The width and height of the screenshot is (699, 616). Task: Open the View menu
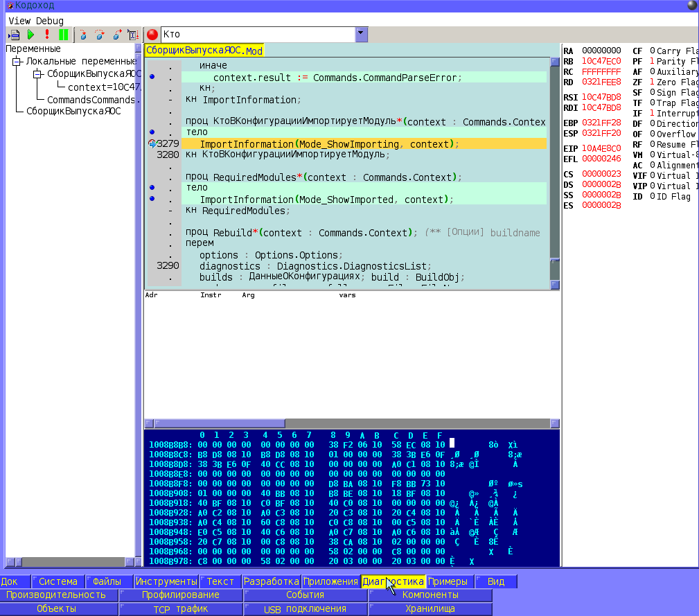tap(19, 21)
